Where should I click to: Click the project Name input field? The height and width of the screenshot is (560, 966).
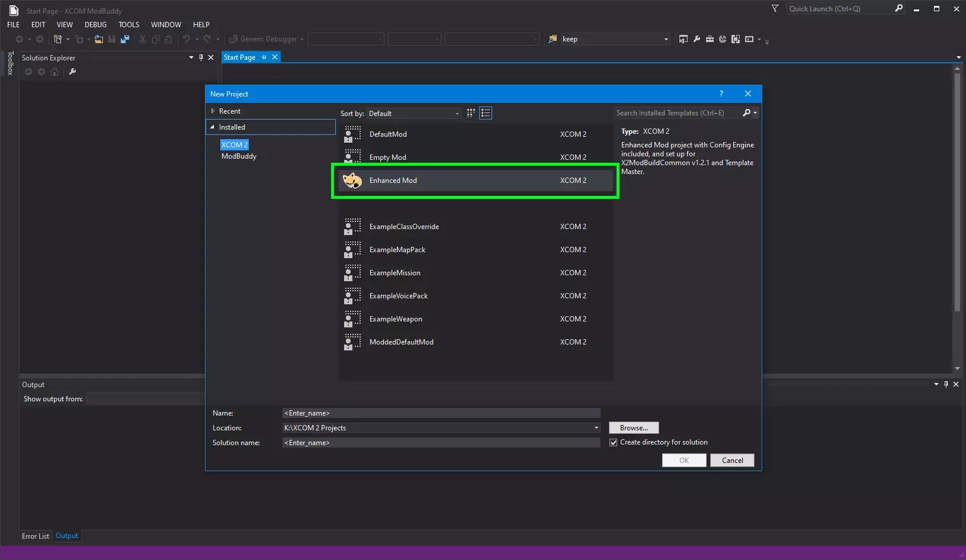coord(441,413)
